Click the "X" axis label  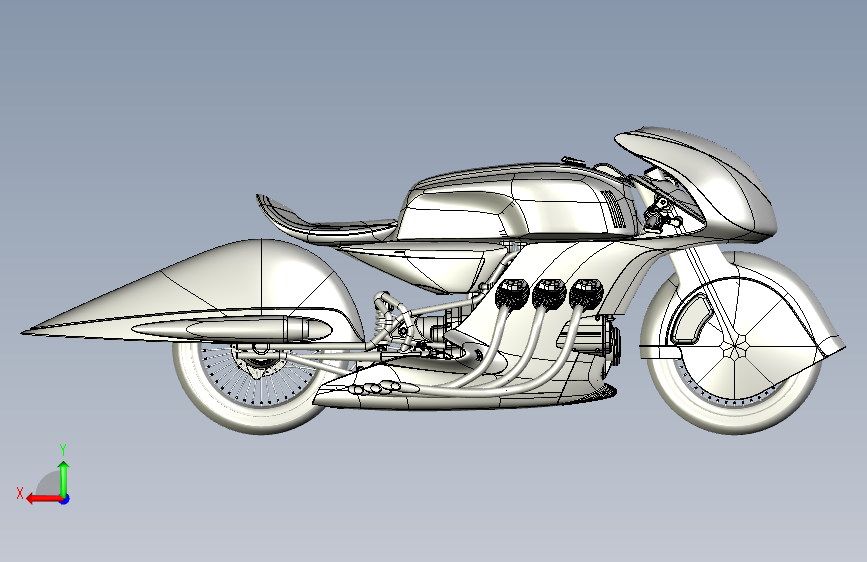tap(20, 493)
